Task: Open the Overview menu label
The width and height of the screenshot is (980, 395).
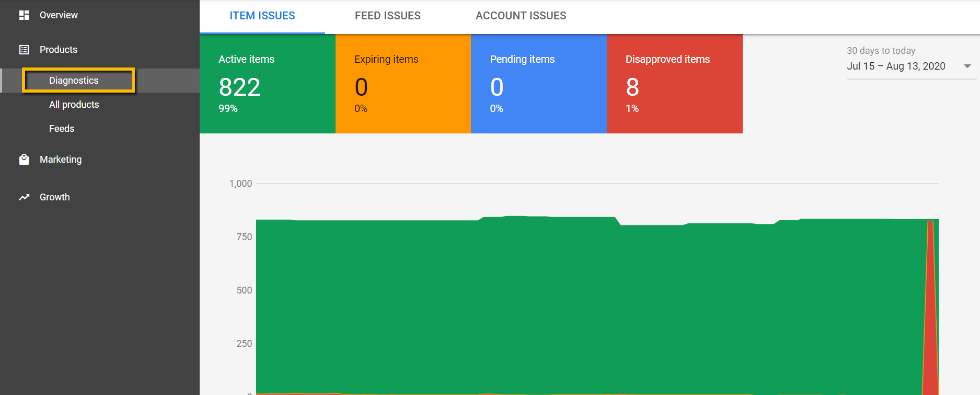Action: (x=59, y=15)
